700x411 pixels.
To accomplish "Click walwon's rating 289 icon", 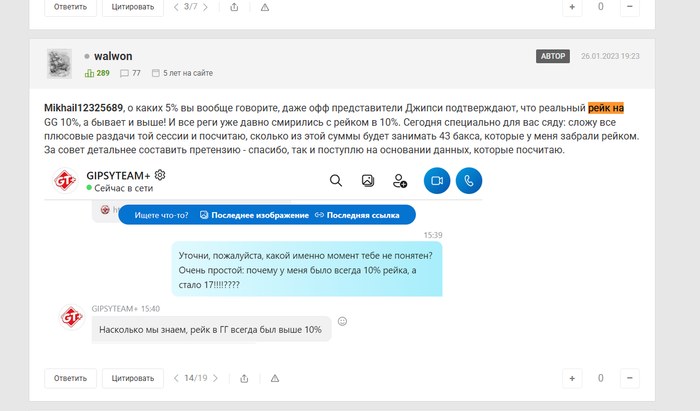I will [x=89, y=73].
